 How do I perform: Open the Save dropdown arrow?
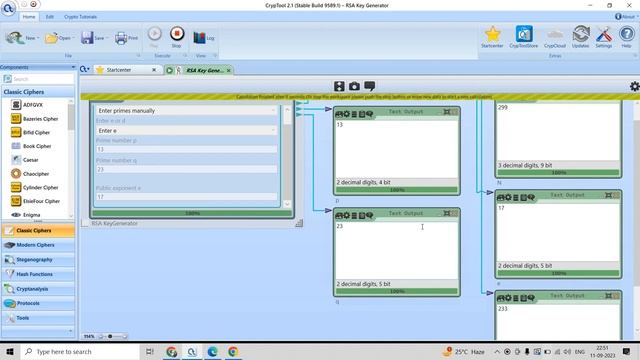107,38
